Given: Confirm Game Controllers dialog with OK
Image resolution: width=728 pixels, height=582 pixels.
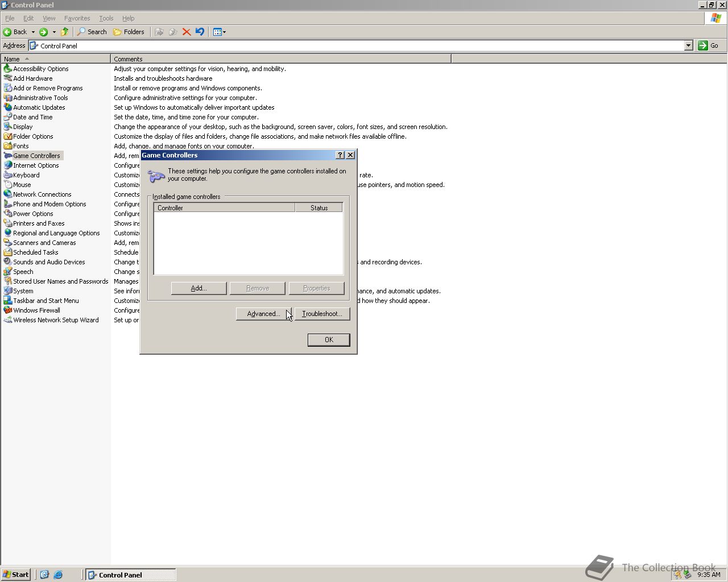Looking at the screenshot, I should tap(329, 339).
